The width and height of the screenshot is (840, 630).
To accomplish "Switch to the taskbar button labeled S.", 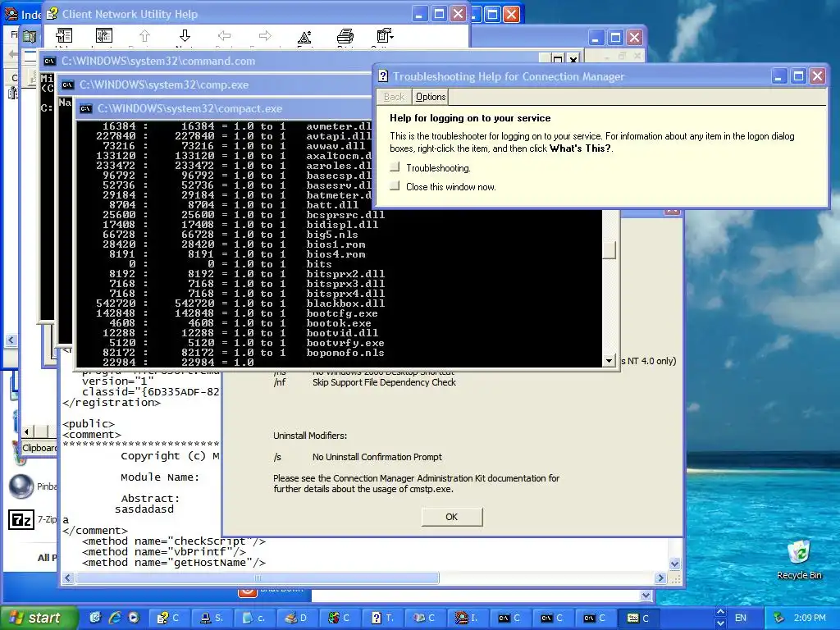I will (212, 618).
